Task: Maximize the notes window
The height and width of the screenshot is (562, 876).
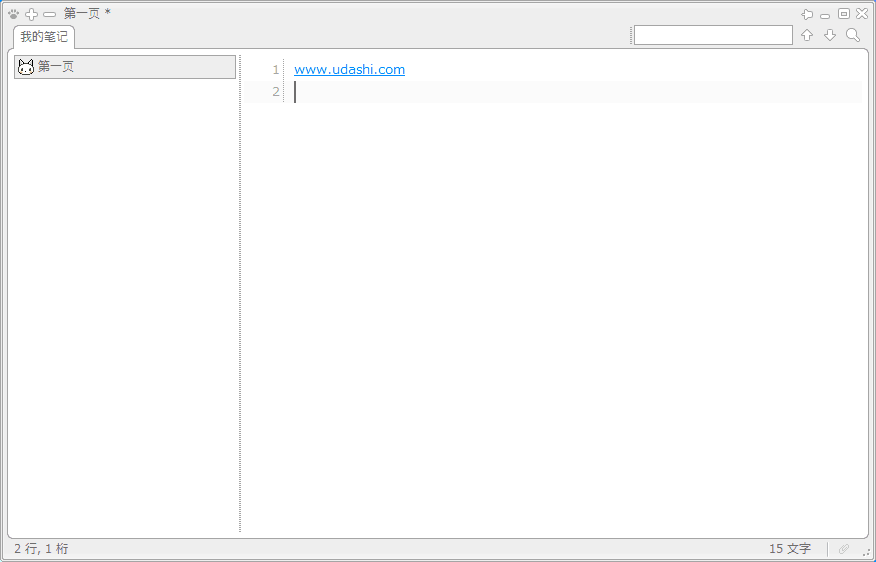Action: click(x=843, y=14)
